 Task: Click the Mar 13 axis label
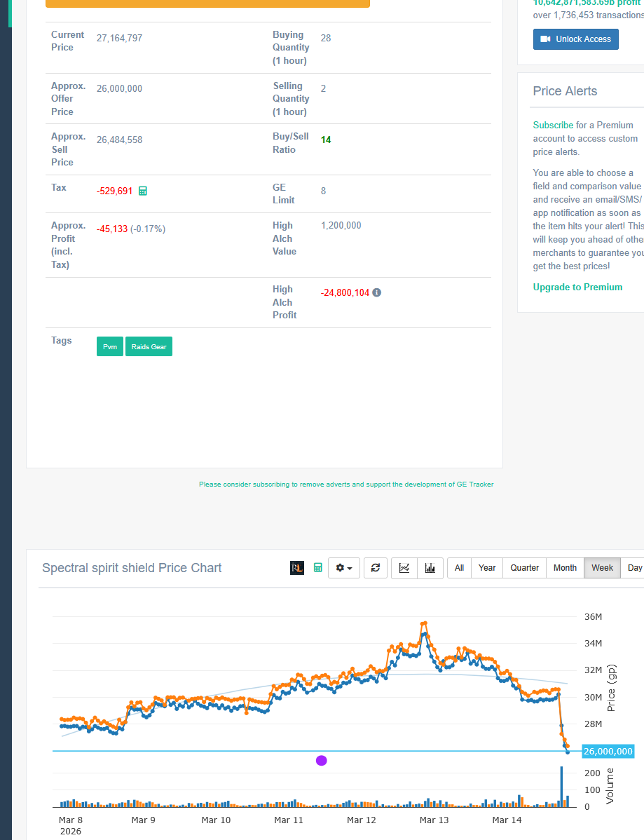pyautogui.click(x=434, y=820)
